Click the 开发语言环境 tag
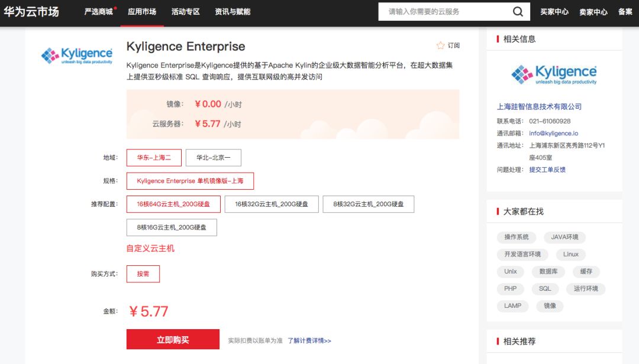 tap(522, 254)
